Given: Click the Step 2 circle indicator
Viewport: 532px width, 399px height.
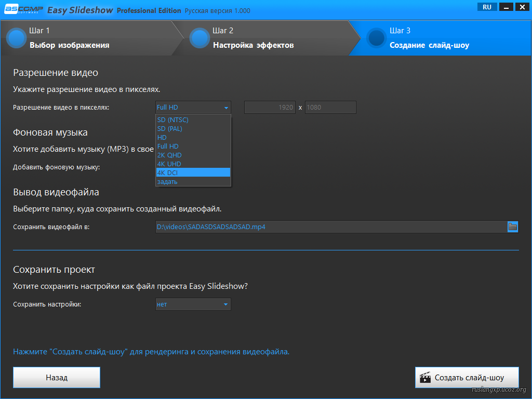Looking at the screenshot, I should click(199, 38).
